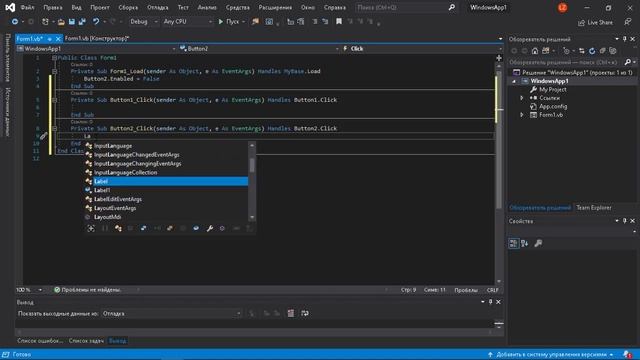Open the WindowsApp1 project scope dropdown
The width and height of the screenshot is (640, 360).
click(96, 49)
